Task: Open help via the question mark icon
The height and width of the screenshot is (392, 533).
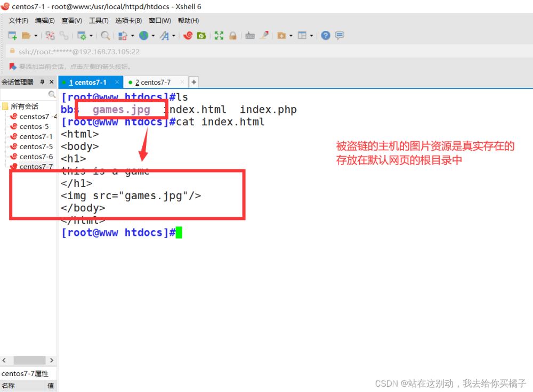Action: pyautogui.click(x=326, y=36)
